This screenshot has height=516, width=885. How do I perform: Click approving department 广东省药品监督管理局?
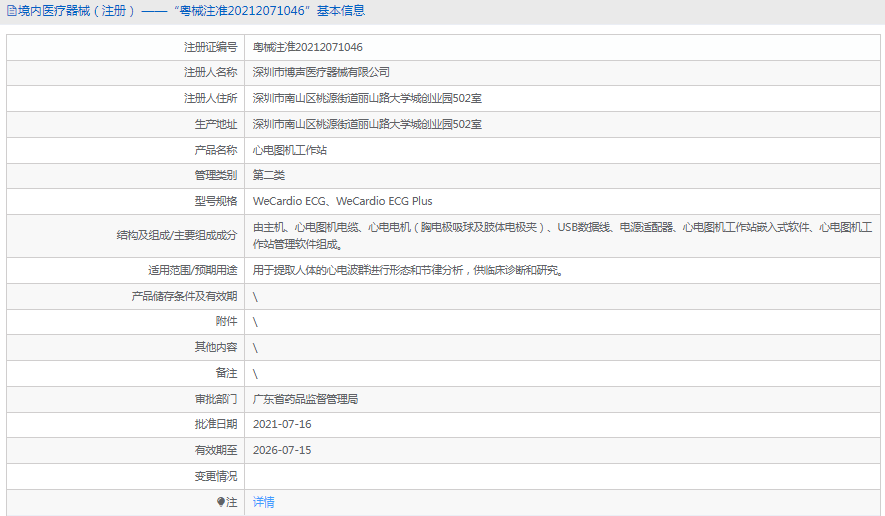305,399
